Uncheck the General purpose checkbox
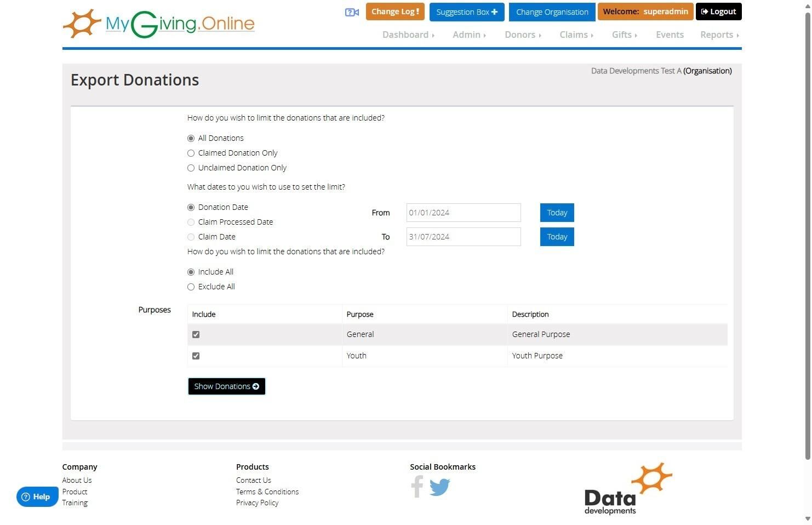Viewport: 812px width, 525px height. click(196, 334)
